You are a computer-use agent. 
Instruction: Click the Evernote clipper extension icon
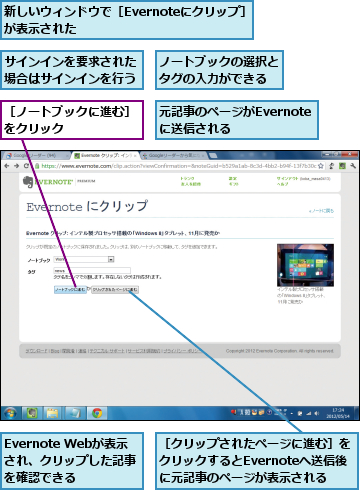click(342, 166)
